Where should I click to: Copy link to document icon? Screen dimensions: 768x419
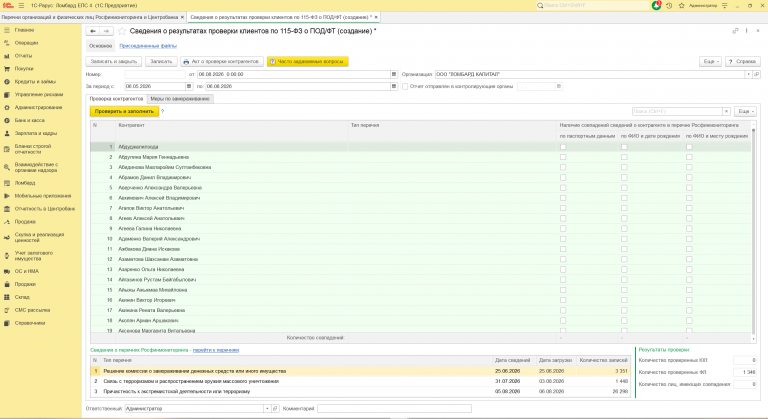click(735, 31)
